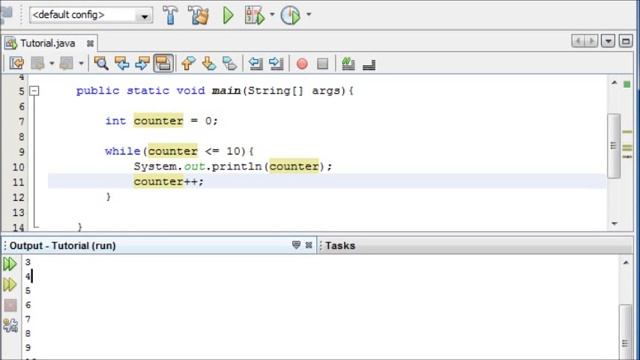Image resolution: width=640 pixels, height=360 pixels.
Task: Click the Find Selection magnifier icon
Action: pos(101,63)
